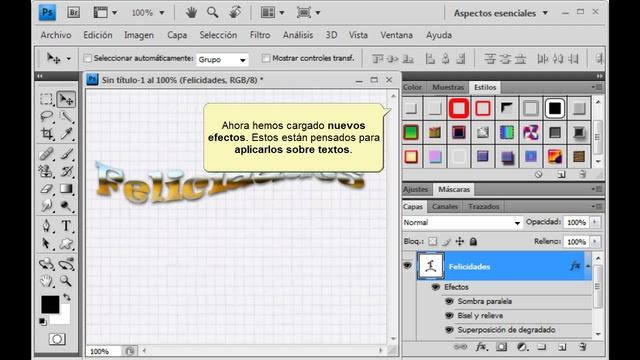Screen dimensions: 640x360
Task: Select the Dodge tool
Action: click(x=66, y=206)
